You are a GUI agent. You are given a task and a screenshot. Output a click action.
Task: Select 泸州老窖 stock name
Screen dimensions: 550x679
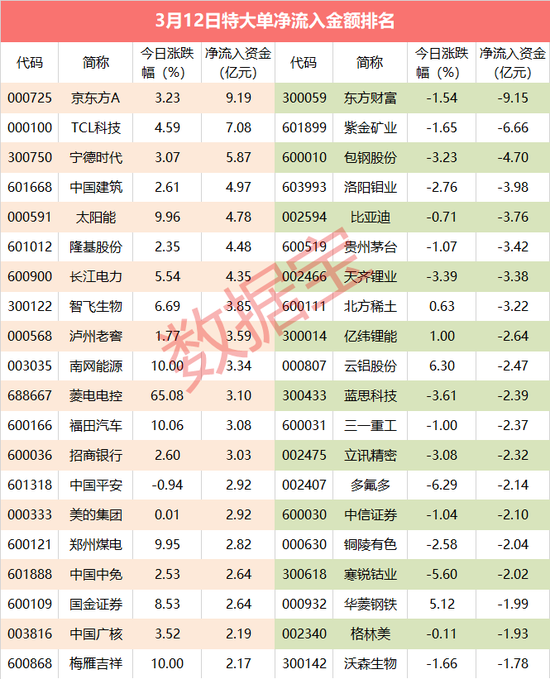96,336
